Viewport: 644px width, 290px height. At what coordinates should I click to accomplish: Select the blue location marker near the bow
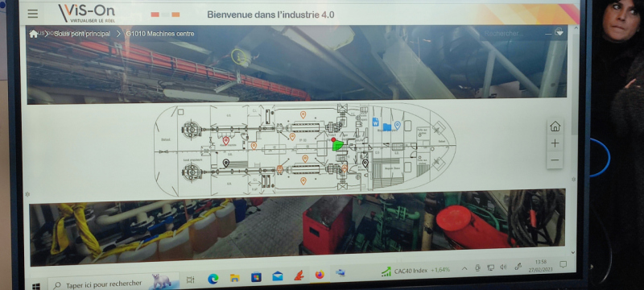[397, 125]
